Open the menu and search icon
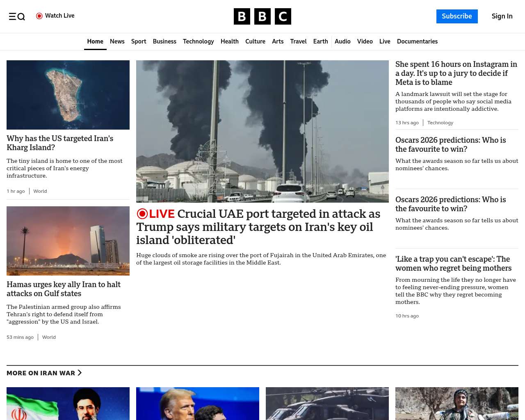Screen dimensions: 525x420 pos(17,16)
